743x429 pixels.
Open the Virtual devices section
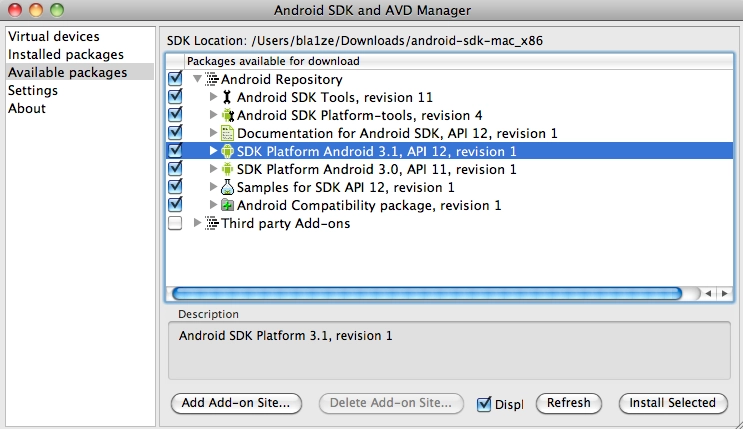tap(54, 37)
